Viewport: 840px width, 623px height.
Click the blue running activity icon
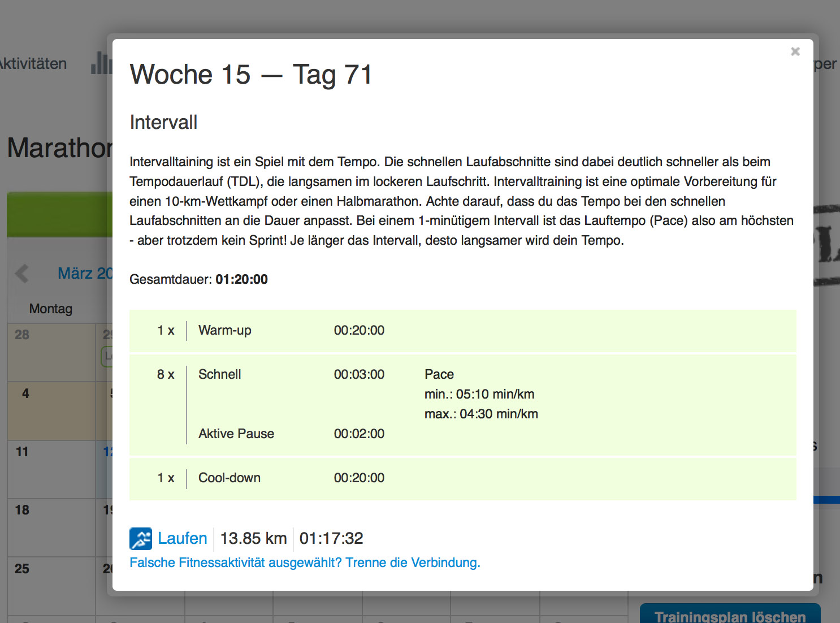tap(140, 538)
